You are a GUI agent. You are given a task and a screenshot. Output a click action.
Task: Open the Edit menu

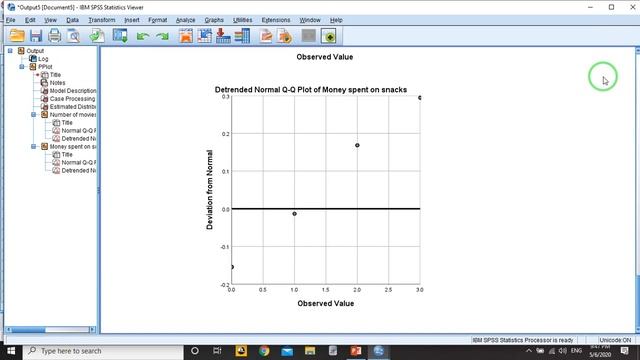[x=30, y=20]
